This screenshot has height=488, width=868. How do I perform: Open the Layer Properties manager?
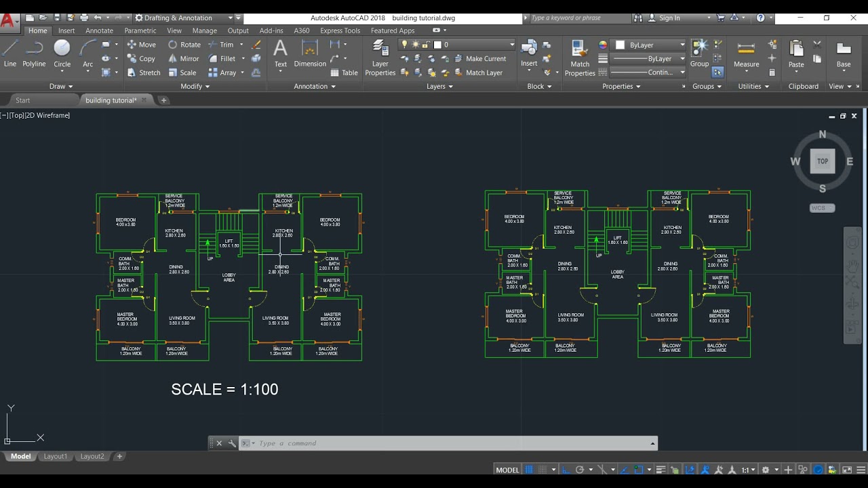380,58
